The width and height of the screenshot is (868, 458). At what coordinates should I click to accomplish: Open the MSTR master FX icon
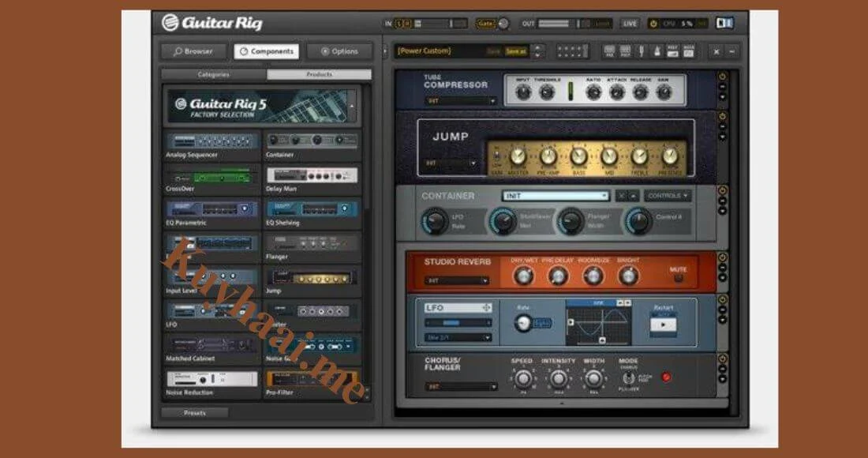[x=689, y=51]
